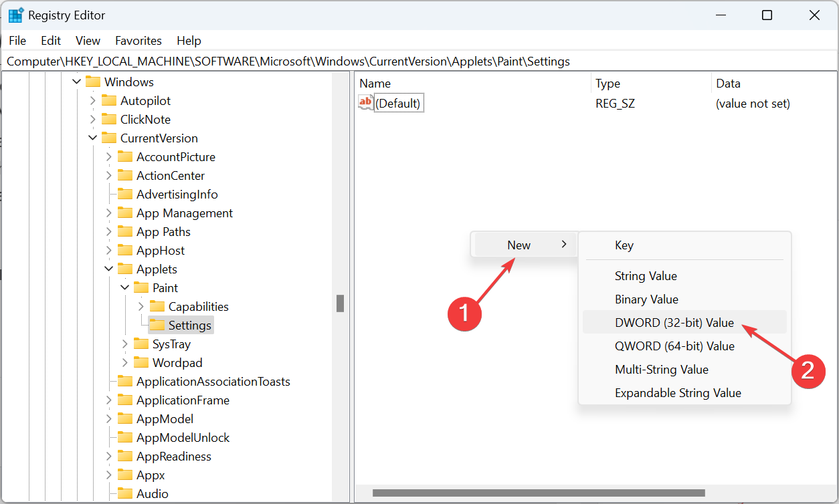The width and height of the screenshot is (839, 504).
Task: Open the Edit menu
Action: tap(51, 41)
